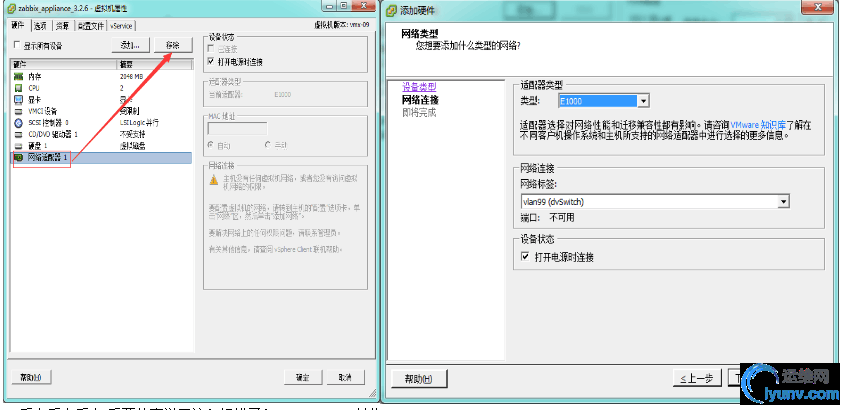
Task: Click the 添加硬件 window title icon
Action: [392, 10]
